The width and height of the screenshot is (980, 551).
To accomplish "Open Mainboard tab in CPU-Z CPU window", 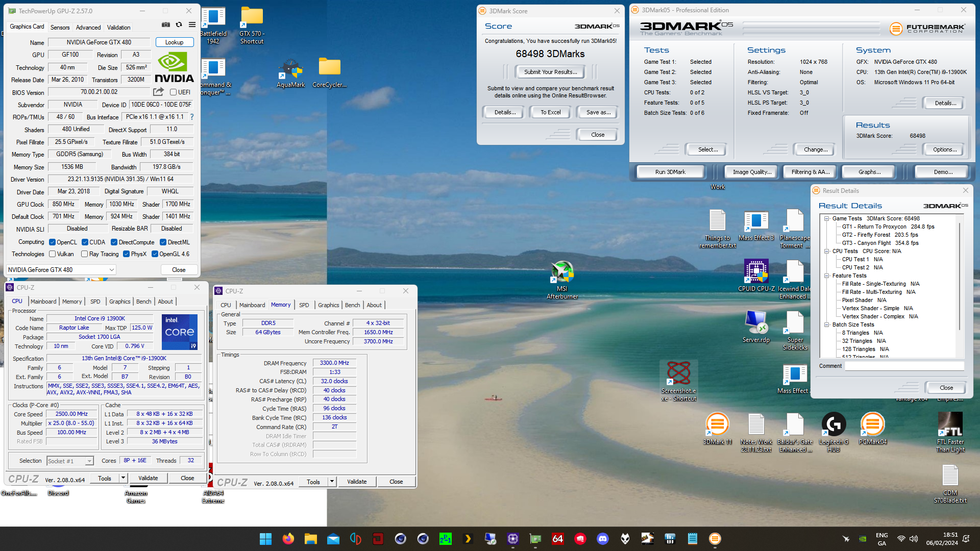I will (x=43, y=302).
